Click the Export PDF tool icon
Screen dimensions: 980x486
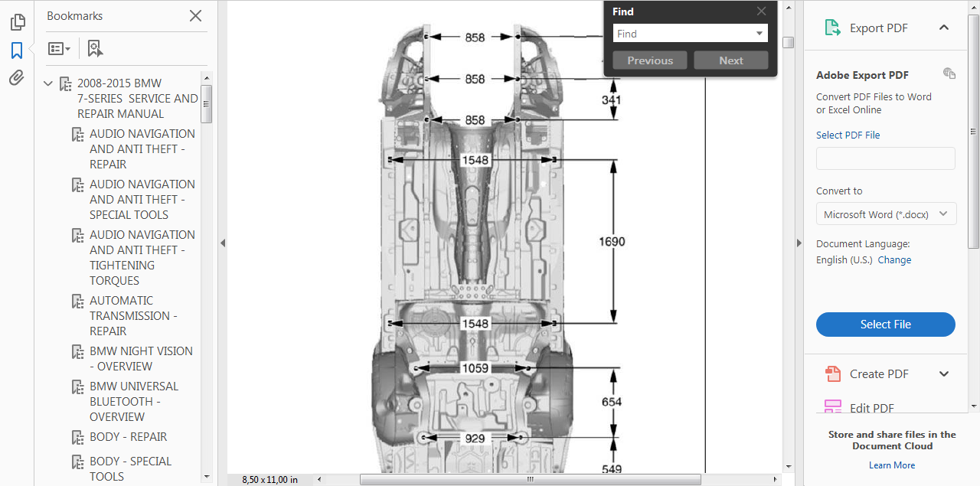tap(832, 28)
